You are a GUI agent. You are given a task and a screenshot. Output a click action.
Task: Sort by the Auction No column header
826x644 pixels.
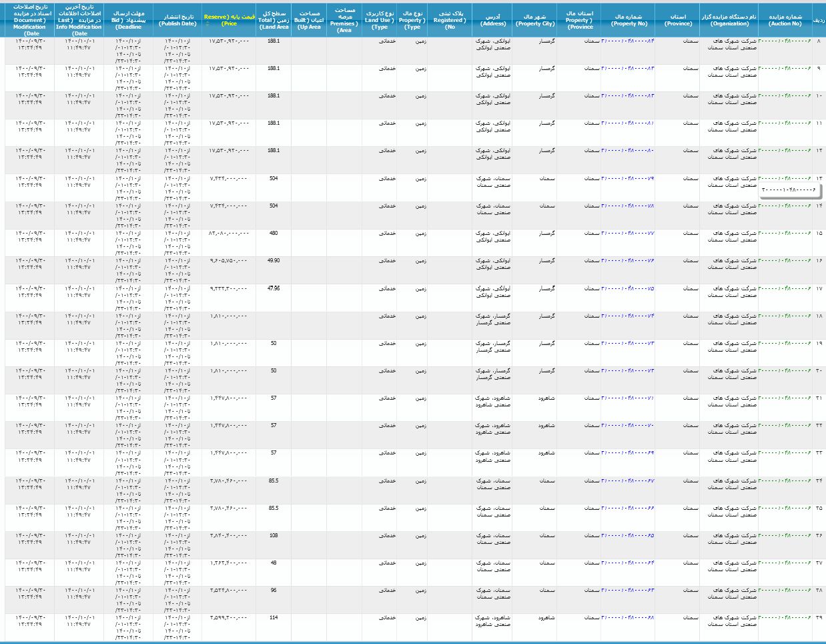[785, 20]
